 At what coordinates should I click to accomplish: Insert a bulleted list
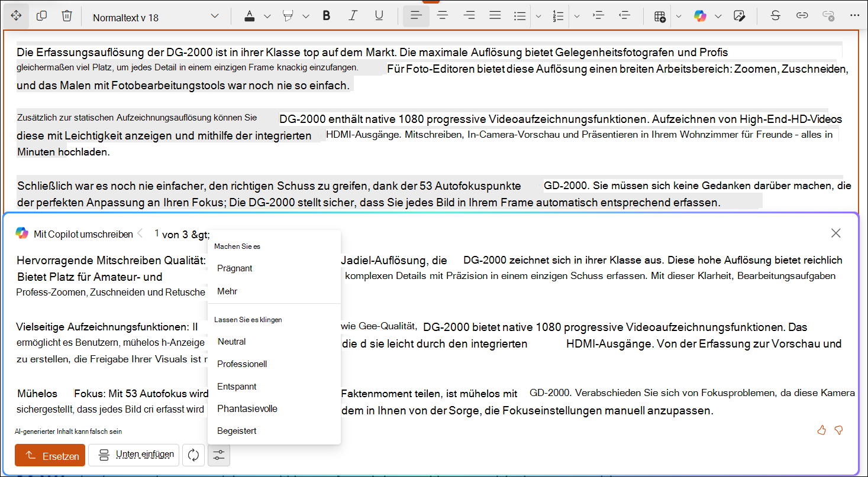520,16
